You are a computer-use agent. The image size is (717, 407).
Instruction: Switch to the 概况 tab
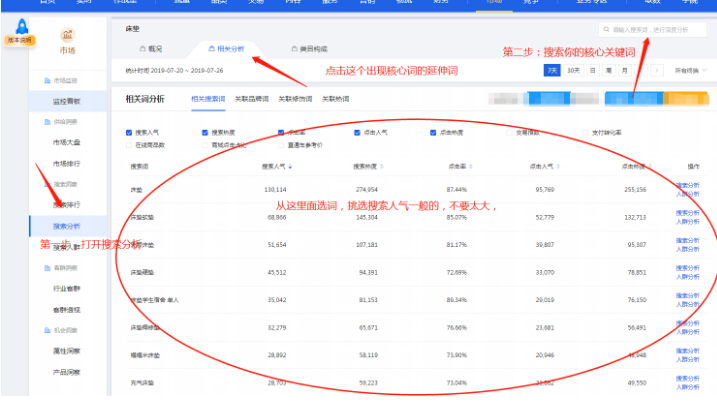tap(149, 48)
